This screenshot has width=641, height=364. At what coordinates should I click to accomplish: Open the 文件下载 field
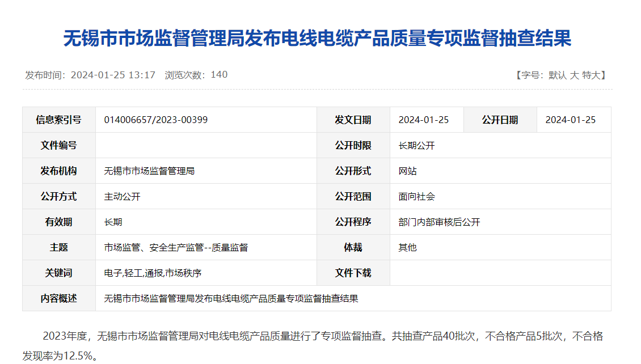(353, 273)
